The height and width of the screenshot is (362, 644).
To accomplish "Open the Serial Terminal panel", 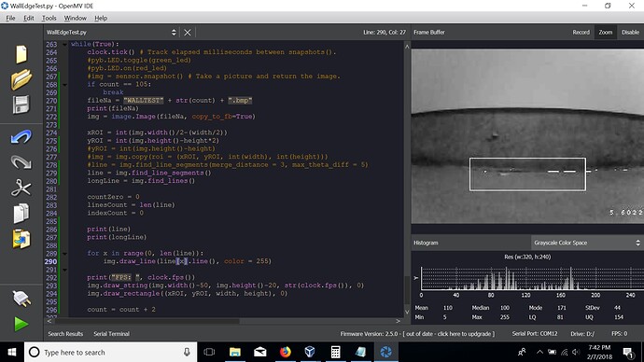I will [x=112, y=334].
